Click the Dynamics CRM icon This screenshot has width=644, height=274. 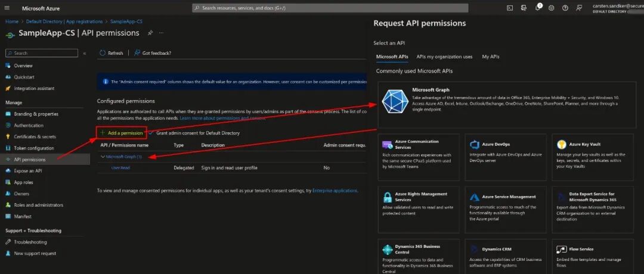[475, 249]
